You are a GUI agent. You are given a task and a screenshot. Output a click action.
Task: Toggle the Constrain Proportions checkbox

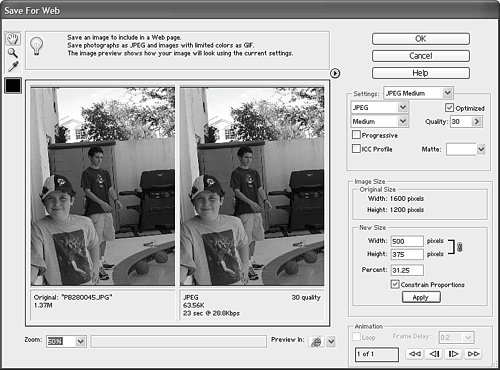395,284
